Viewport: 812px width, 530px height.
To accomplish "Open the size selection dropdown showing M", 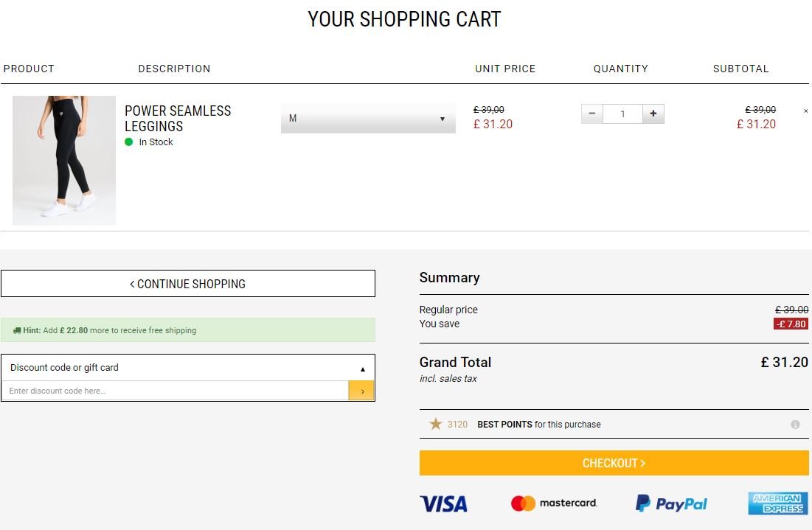I will [367, 118].
